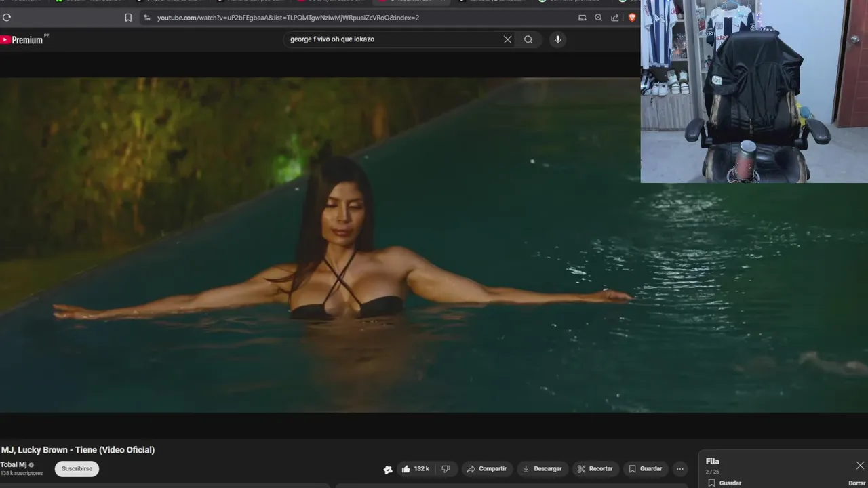Dislike the video with thumbs-down
Viewport: 868px width, 488px height.
[x=446, y=469]
